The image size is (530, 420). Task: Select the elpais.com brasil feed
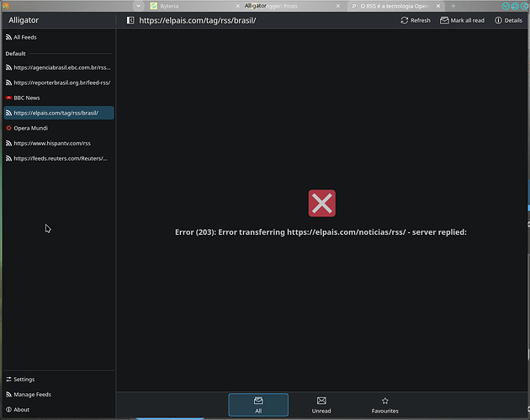click(57, 113)
